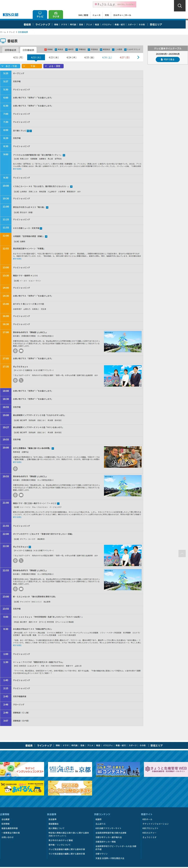
Task: Open 20:00 おやじ京都呑み program thumbnail
Action: [123, 457]
